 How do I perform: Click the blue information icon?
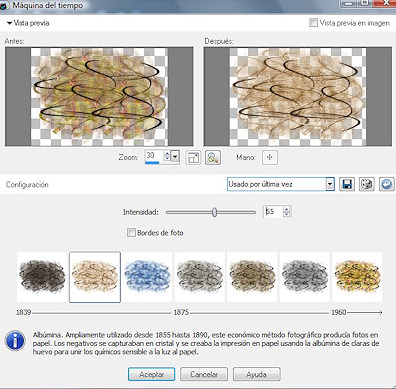coord(15,341)
